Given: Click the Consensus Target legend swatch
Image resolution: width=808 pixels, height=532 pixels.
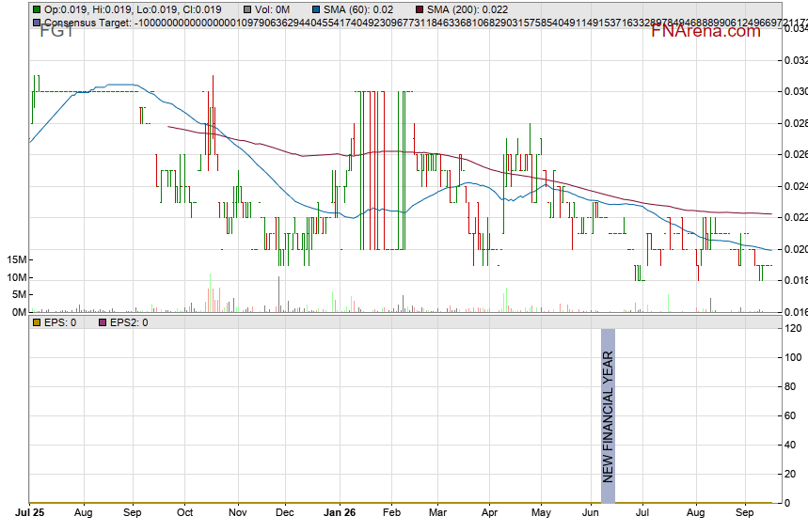Looking at the screenshot, I should pos(37,23).
